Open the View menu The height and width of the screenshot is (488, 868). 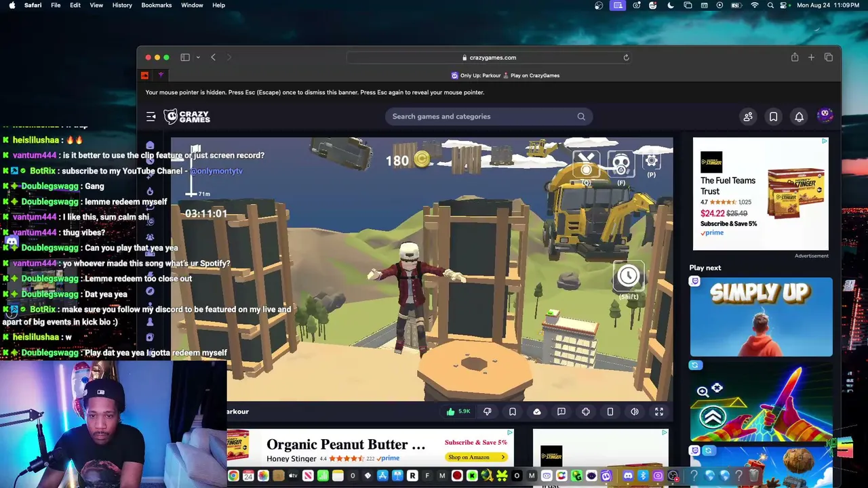click(x=96, y=5)
